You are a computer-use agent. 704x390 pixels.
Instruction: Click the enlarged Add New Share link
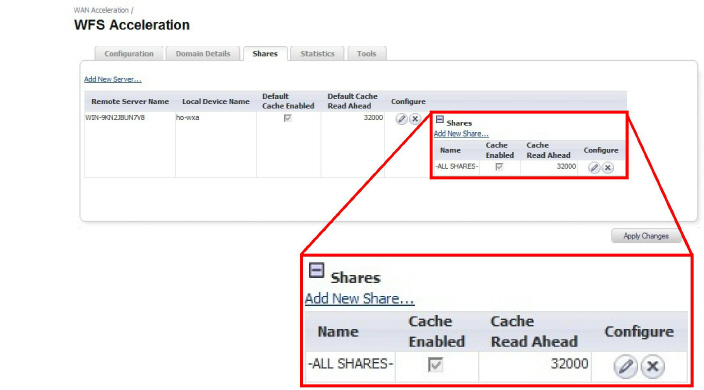(360, 298)
